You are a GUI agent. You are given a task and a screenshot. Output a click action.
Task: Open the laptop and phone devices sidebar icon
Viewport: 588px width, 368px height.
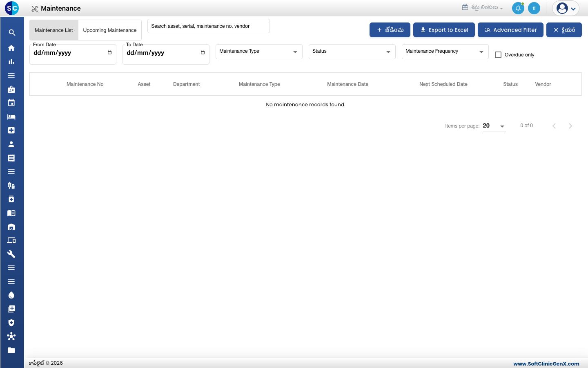pyautogui.click(x=11, y=240)
